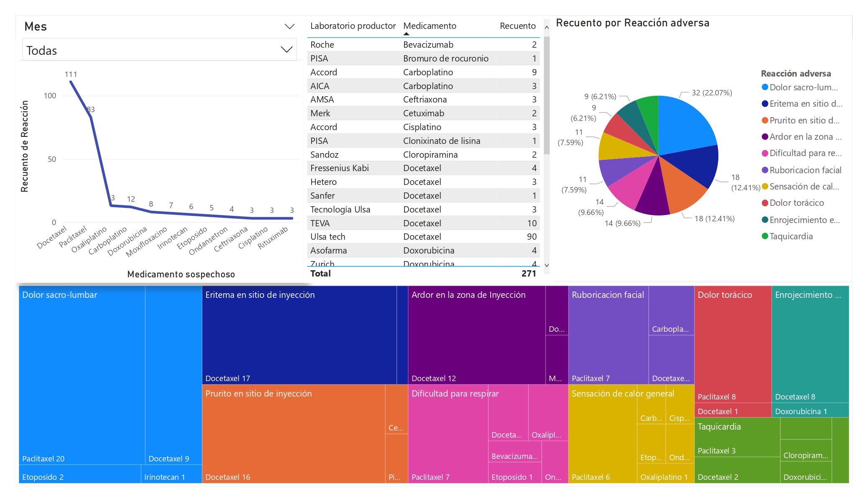
Task: Select Dolor sacro-lumbar legend marker
Action: pyautogui.click(x=765, y=87)
